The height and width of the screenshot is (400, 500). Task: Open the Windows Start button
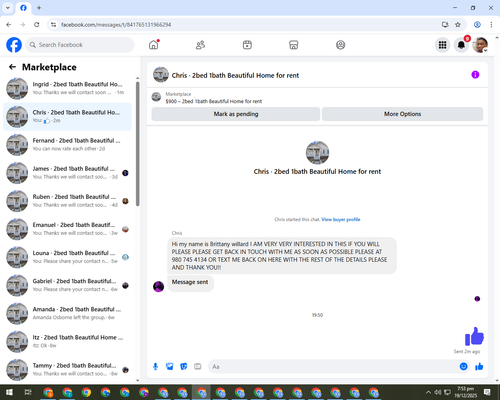tap(9, 392)
